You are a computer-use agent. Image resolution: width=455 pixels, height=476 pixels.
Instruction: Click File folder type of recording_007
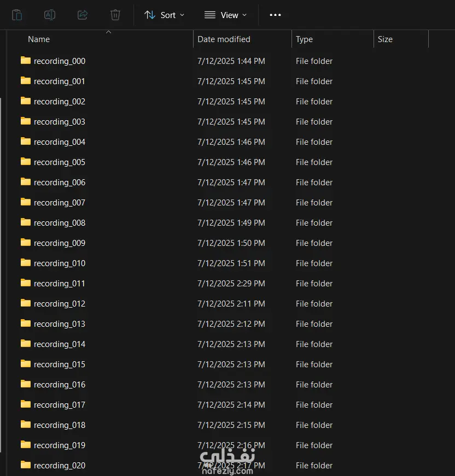click(x=314, y=203)
